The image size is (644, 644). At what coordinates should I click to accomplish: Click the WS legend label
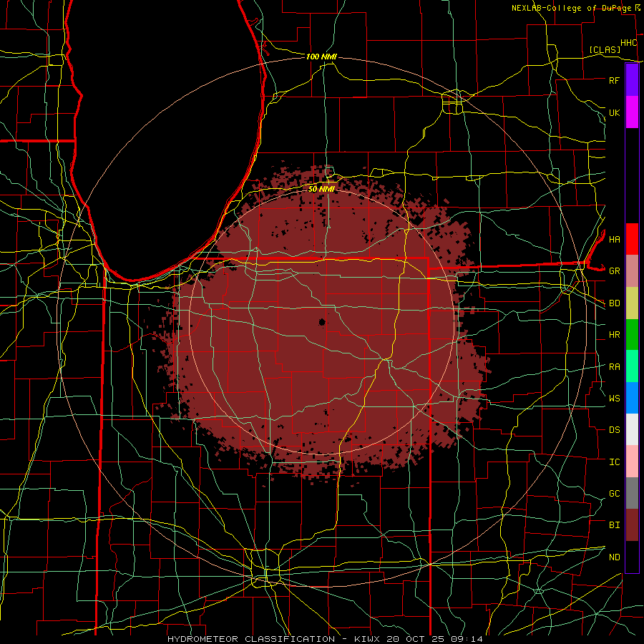tap(614, 398)
